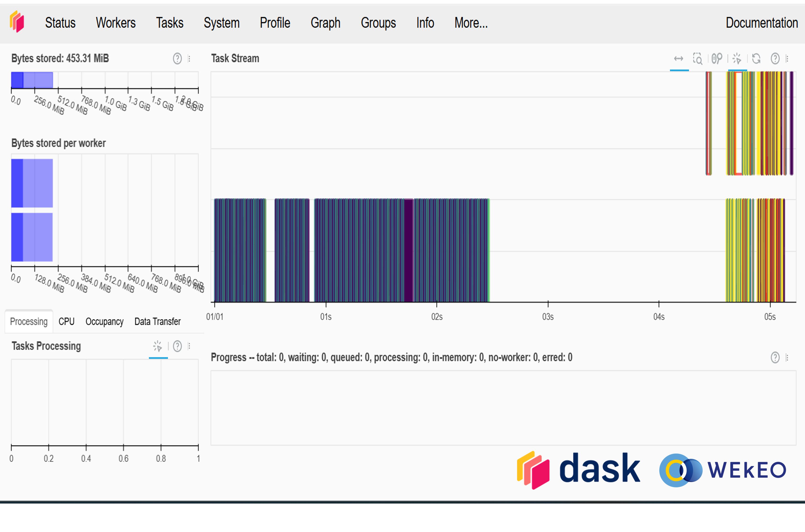Open help icon beside Bytes stored

click(x=177, y=59)
